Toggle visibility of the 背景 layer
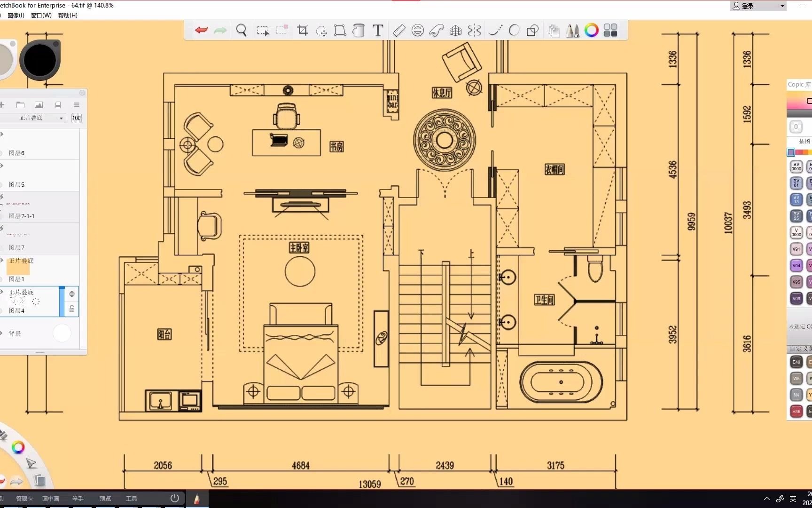Image resolution: width=812 pixels, height=508 pixels. tap(1, 333)
